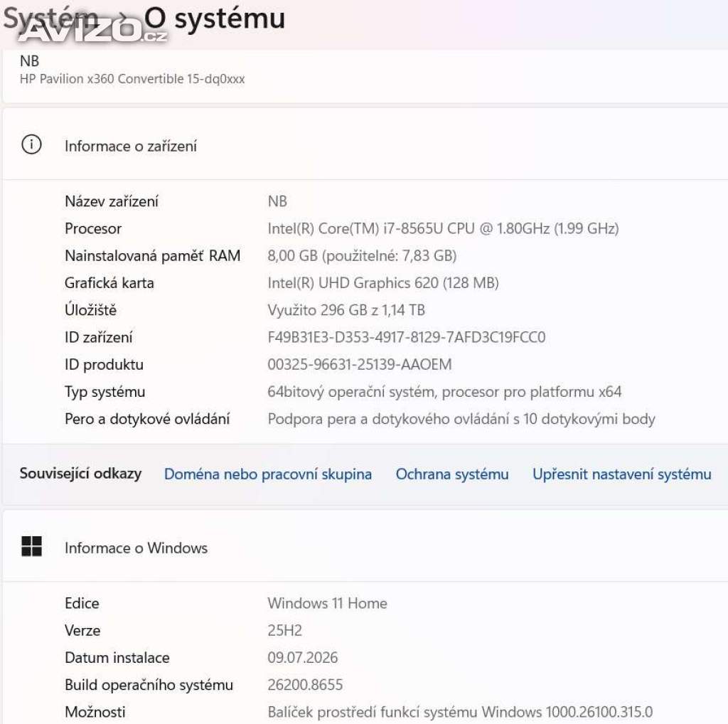Click the Grafická karta label
Screen dimensions: 728x724
(109, 283)
